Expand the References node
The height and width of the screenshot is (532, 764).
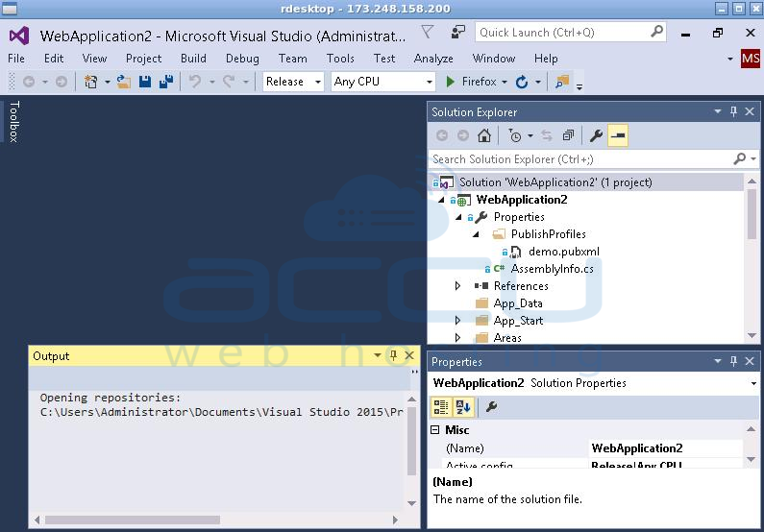[457, 286]
